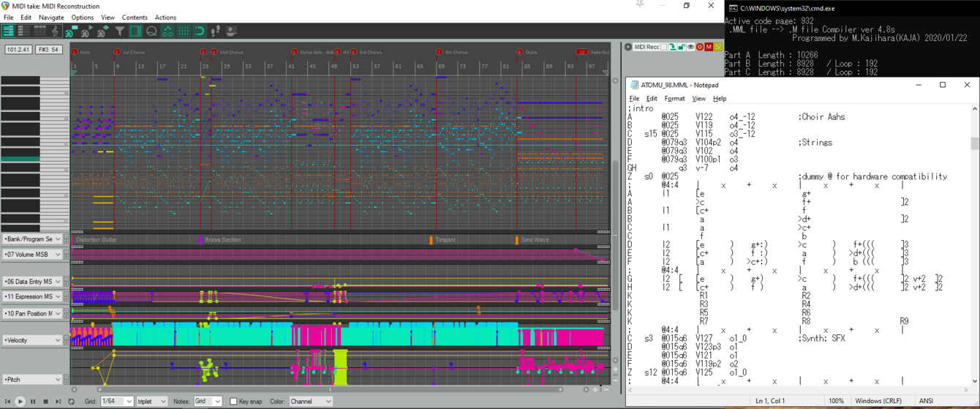This screenshot has height=409, width=980.
Task: Click the horizontal scrollbar under the lanes
Action: pyautogui.click(x=329, y=390)
